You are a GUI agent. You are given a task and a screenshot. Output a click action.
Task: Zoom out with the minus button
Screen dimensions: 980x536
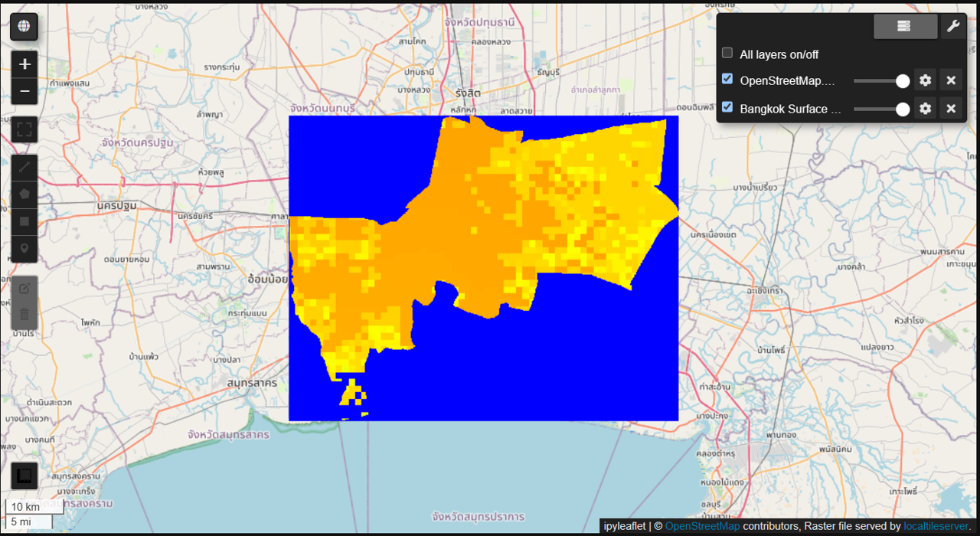tap(24, 92)
